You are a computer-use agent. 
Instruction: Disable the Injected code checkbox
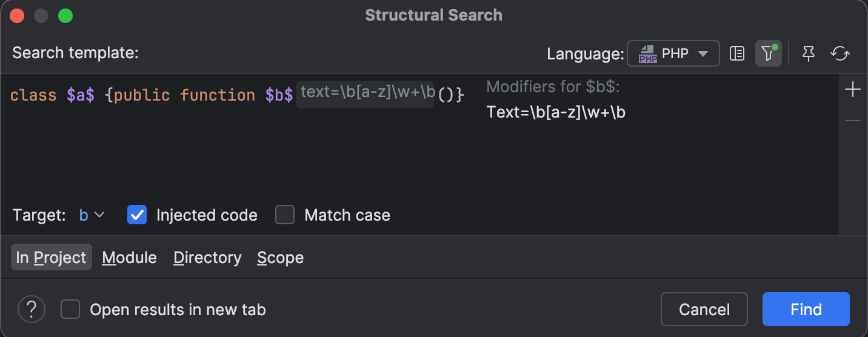137,215
